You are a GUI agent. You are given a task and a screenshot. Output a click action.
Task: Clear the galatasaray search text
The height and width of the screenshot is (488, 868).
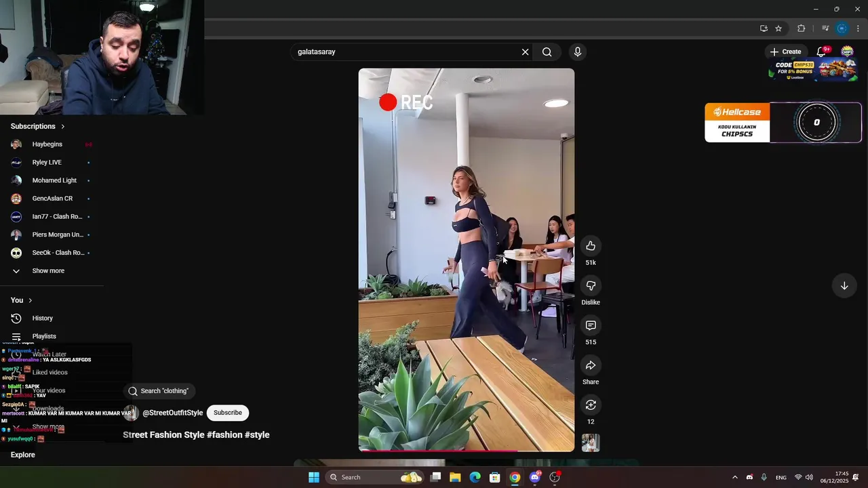[x=525, y=52]
